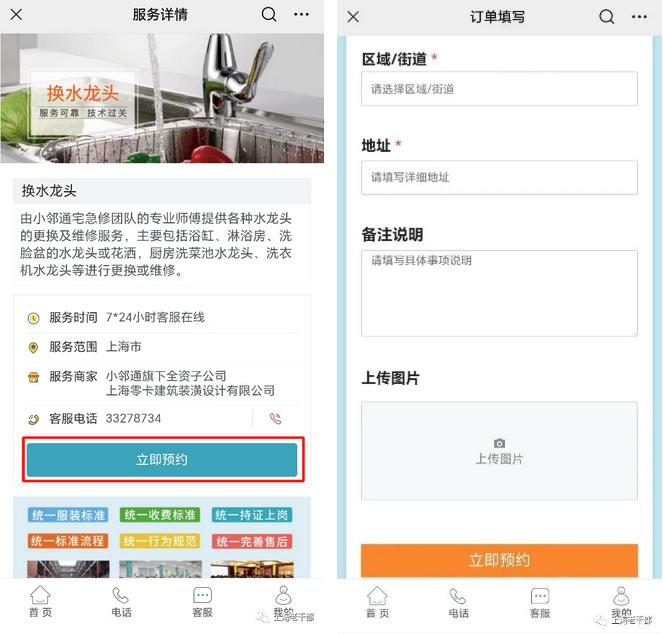The width and height of the screenshot is (663, 634).
Task: Tap the 换水龙头 banner image
Action: (162, 98)
